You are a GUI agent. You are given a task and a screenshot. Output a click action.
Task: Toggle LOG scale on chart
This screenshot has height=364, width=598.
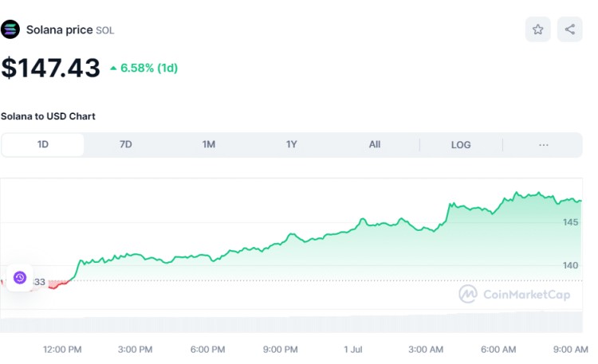tap(461, 145)
